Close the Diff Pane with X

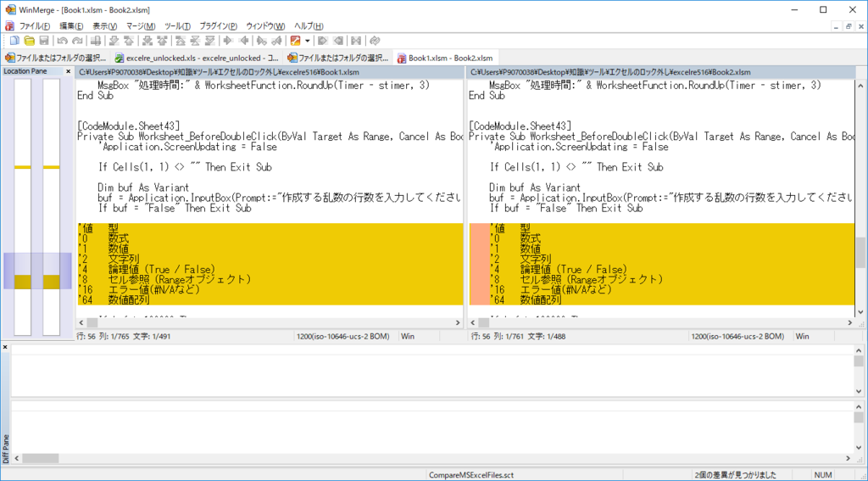point(5,348)
